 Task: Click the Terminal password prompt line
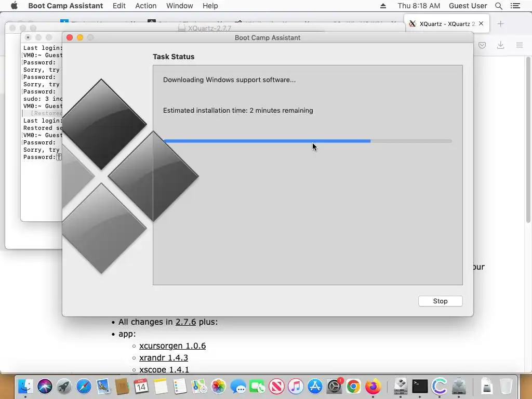tap(43, 157)
